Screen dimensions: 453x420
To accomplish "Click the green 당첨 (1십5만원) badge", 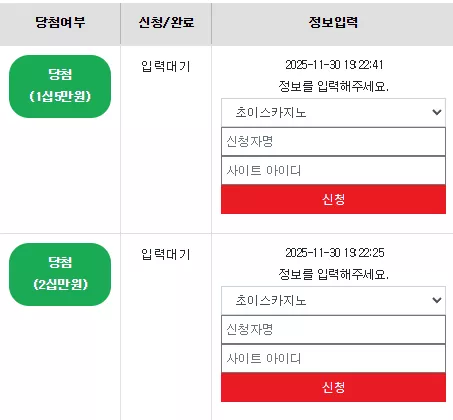I will tap(60, 86).
